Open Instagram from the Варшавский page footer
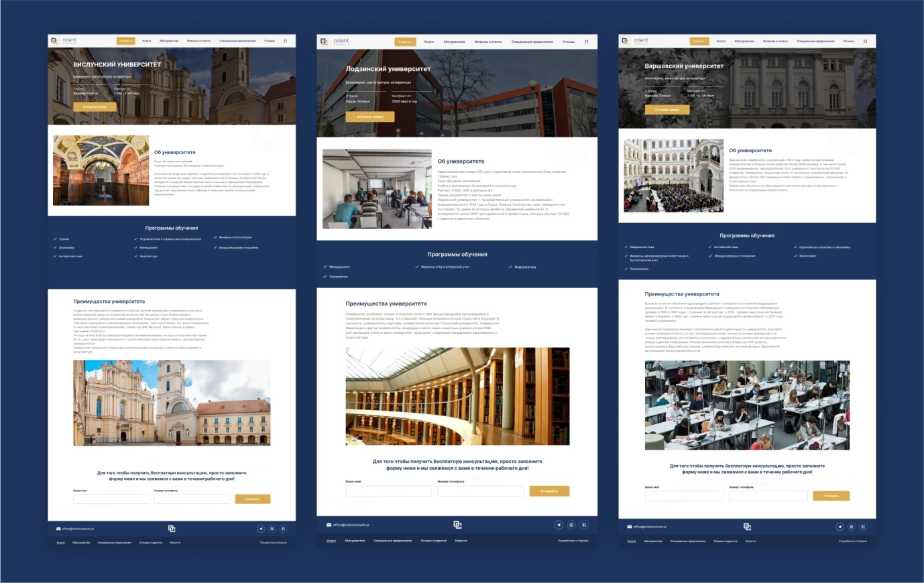924x583 pixels. [x=851, y=527]
